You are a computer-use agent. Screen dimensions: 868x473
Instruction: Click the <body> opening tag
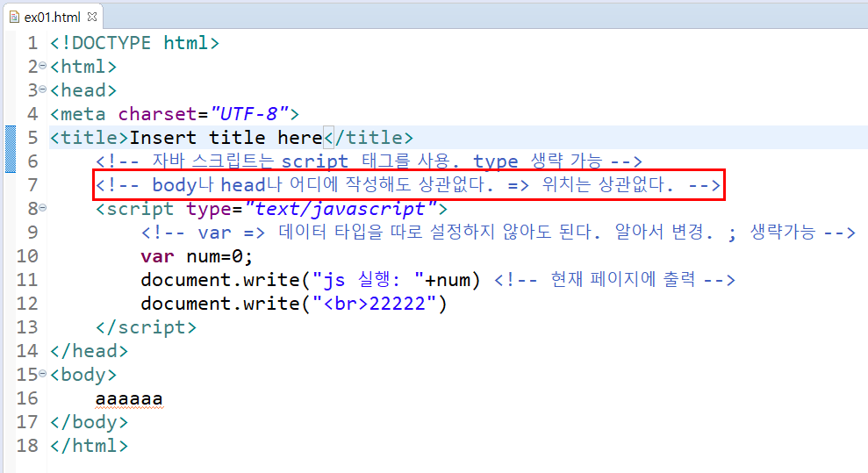click(x=83, y=375)
